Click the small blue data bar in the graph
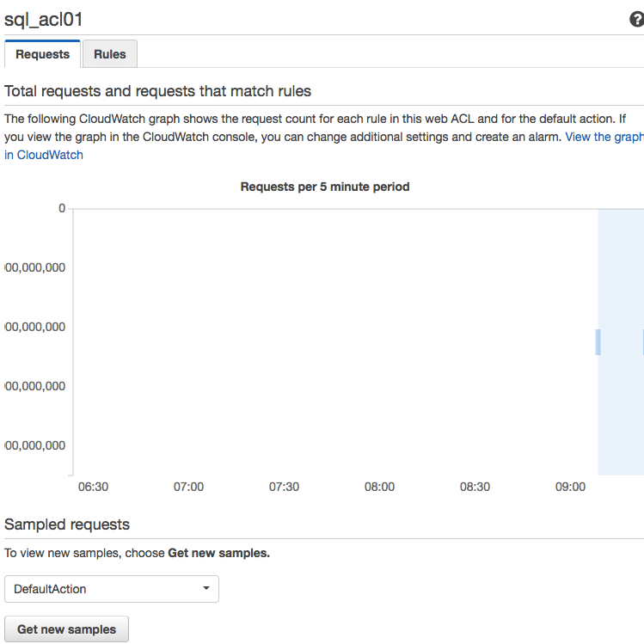 (x=598, y=341)
